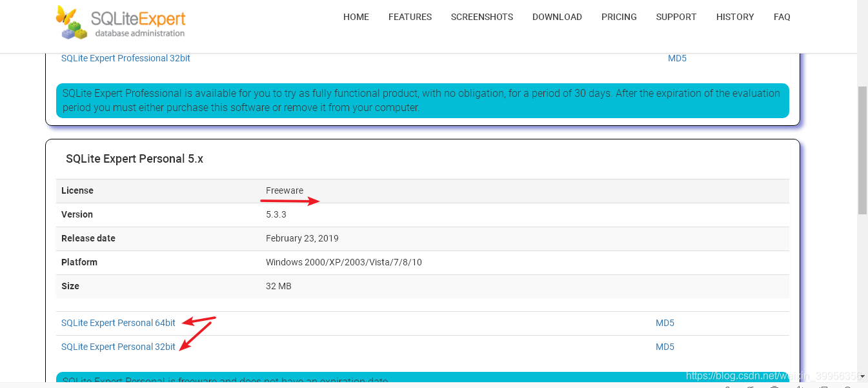Open MD5 link for Professional 32bit
Screen dimensions: 868x388
(x=677, y=58)
